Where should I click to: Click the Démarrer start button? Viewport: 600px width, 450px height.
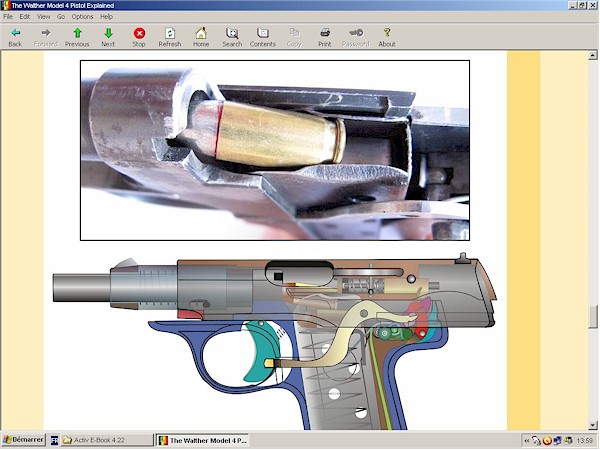(x=23, y=440)
